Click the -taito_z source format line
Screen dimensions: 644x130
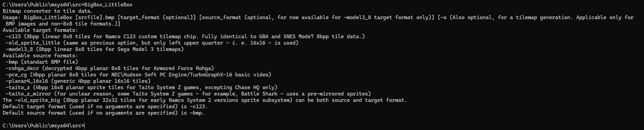pos(142,87)
